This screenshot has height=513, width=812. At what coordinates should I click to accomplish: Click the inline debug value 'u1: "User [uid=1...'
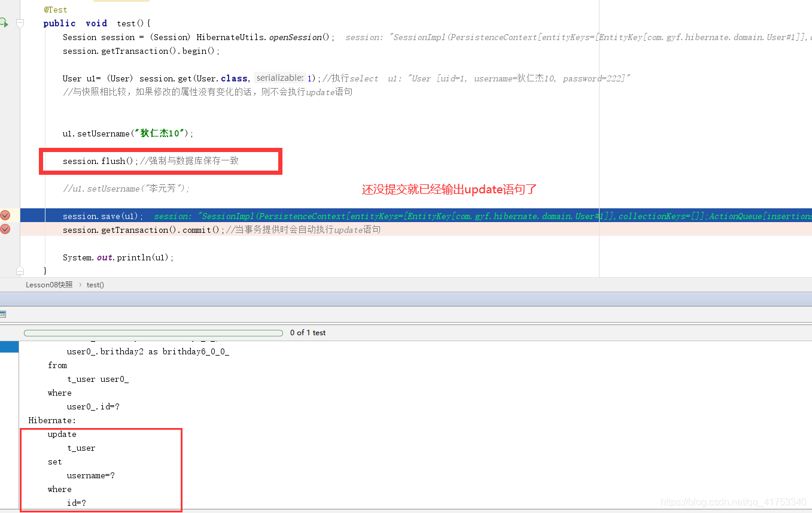509,78
